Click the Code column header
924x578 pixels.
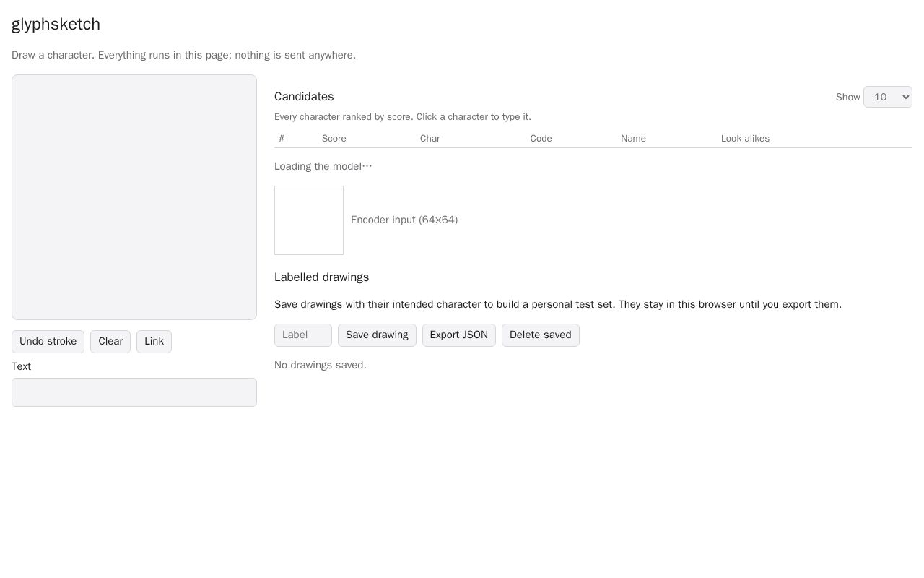(541, 139)
